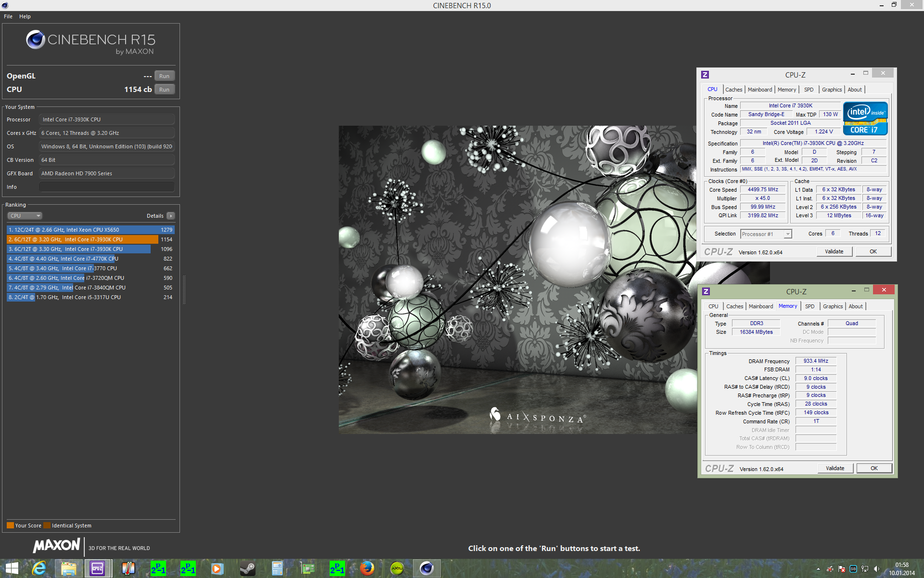This screenshot has height=578, width=924.
Task: Open Mainboard tab in lower CPU-Z window
Action: pos(761,306)
